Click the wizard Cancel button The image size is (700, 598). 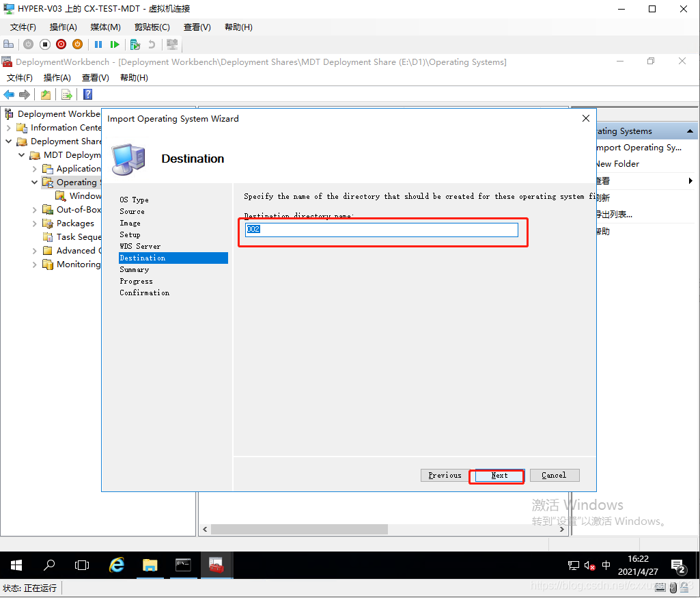[554, 476]
